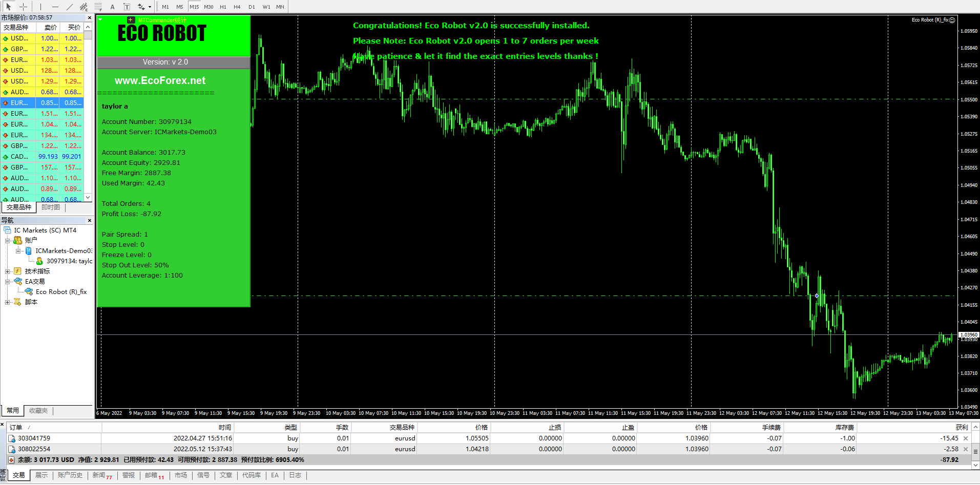This screenshot has width=980, height=485.
Task: Collapse the ICMarkets-Demo03 server node
Action: tap(18, 251)
